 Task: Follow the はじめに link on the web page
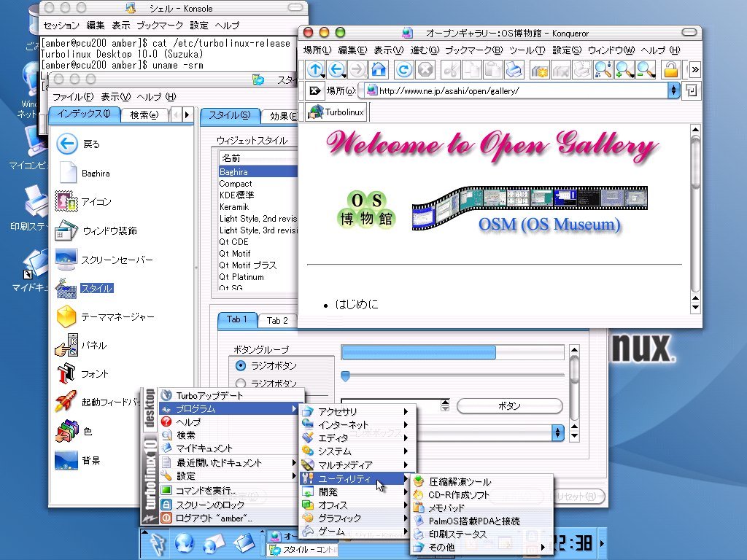[356, 304]
